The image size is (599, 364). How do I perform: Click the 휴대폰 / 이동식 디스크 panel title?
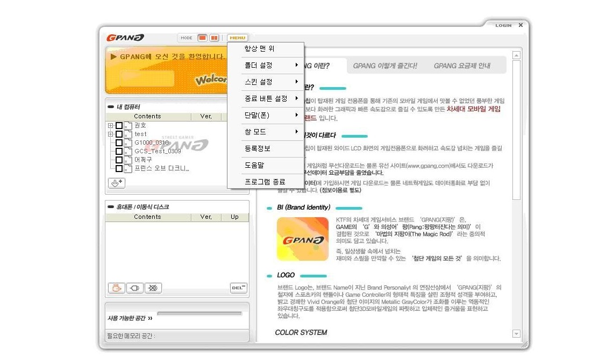[142, 207]
